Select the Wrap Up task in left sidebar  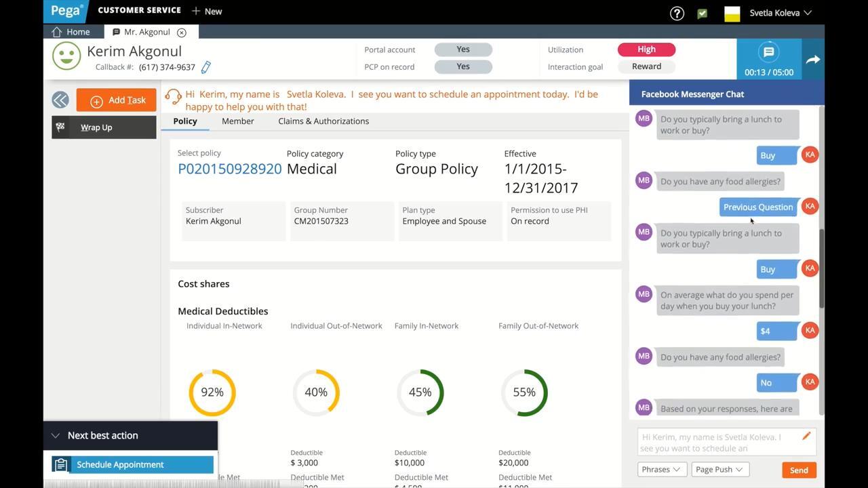[x=96, y=127]
